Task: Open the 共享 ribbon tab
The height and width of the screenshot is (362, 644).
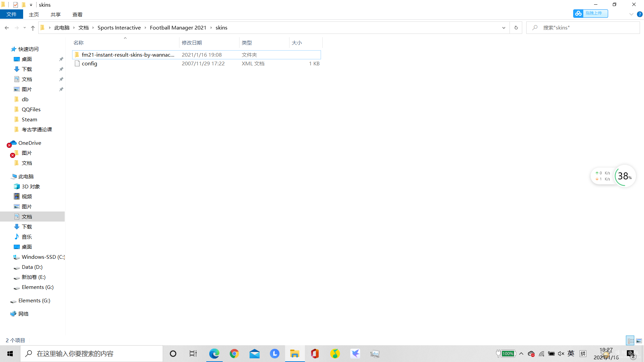Action: click(56, 14)
